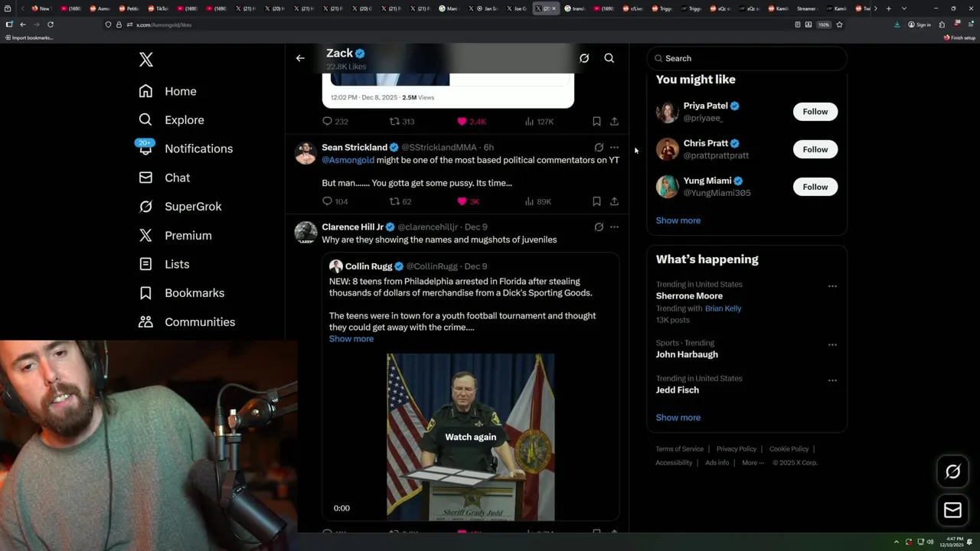View analytics on the 127K views post
The height and width of the screenshot is (551, 980).
pyautogui.click(x=539, y=122)
